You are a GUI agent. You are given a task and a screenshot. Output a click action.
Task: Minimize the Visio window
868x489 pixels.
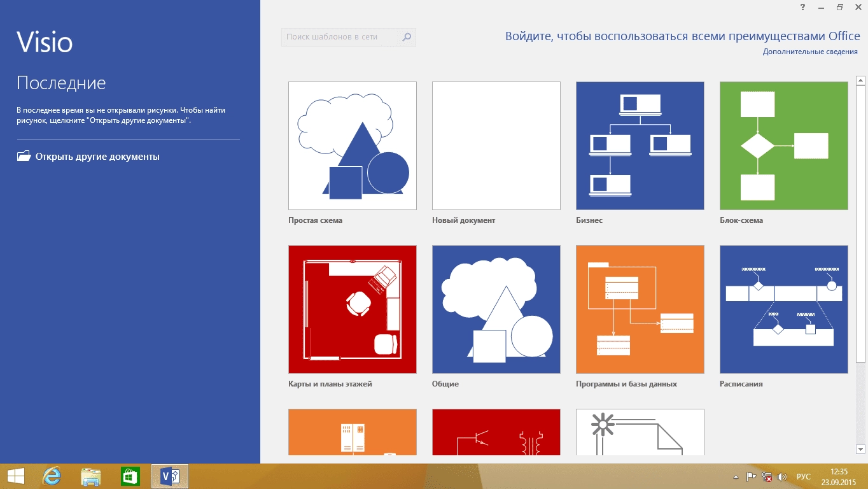(x=822, y=7)
